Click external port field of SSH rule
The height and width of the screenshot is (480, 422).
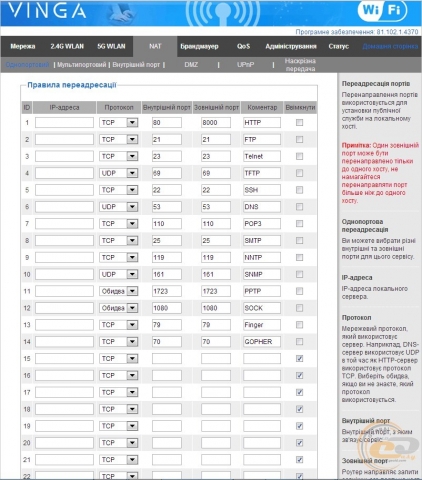[216, 190]
